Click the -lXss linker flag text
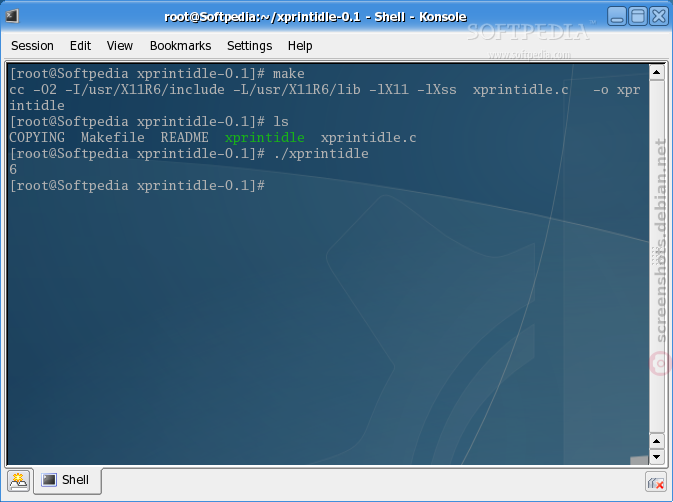673x502 pixels. (x=437, y=90)
